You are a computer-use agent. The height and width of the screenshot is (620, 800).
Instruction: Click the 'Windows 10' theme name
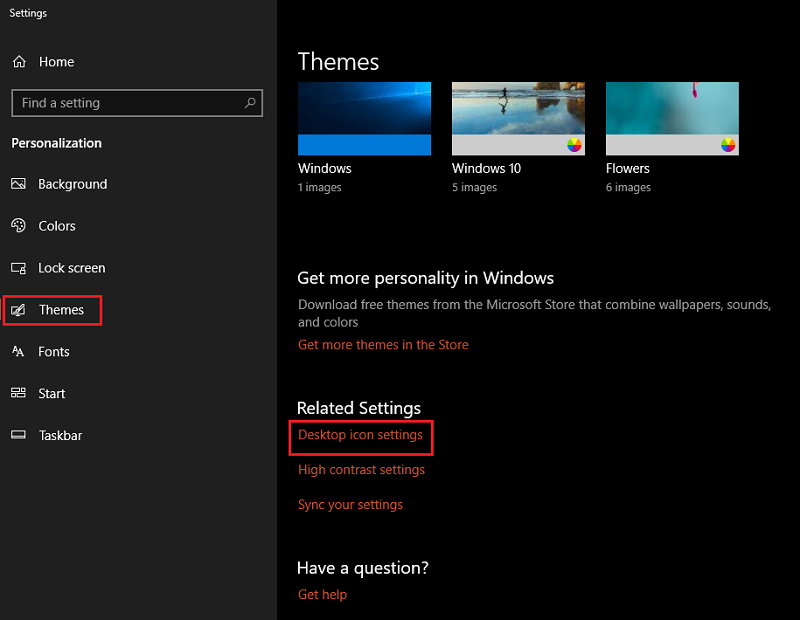tap(486, 168)
